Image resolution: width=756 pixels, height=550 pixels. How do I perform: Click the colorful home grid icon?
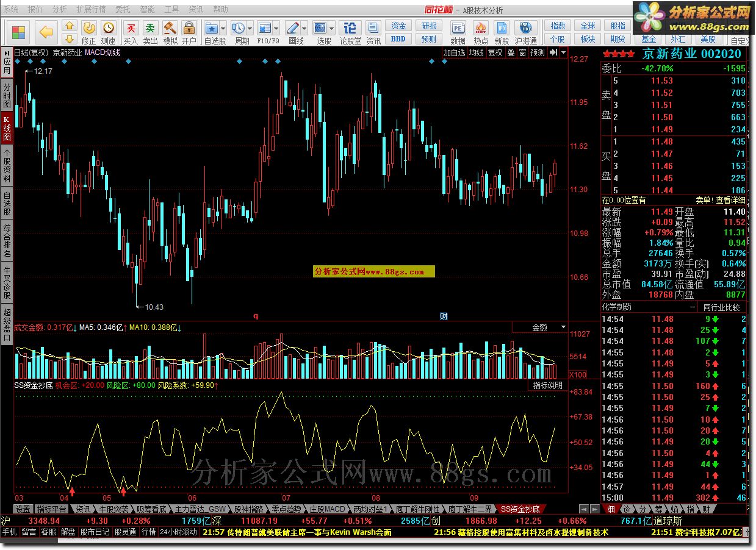(x=19, y=32)
